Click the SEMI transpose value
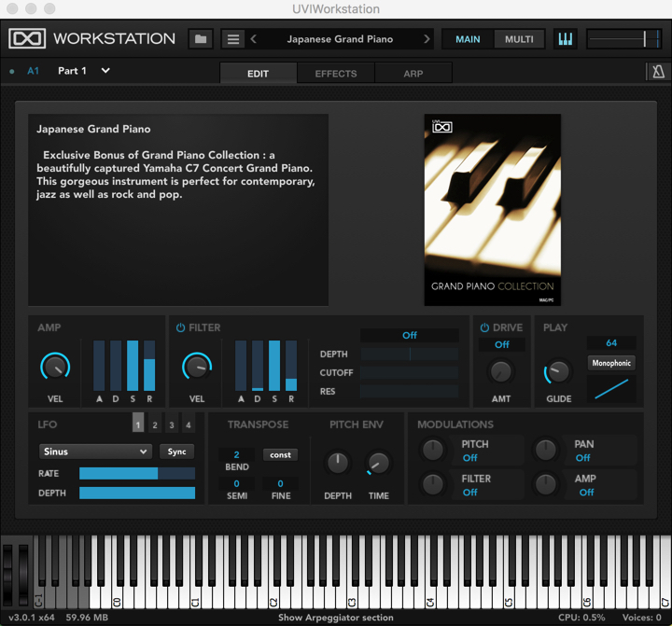Screen dimensions: 672x626 pos(236,484)
